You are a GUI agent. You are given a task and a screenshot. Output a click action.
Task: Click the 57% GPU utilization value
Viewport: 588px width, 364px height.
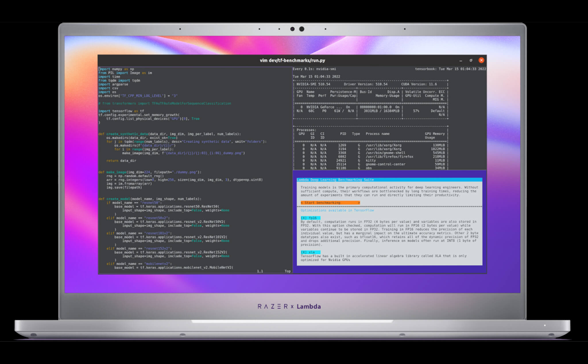(416, 111)
